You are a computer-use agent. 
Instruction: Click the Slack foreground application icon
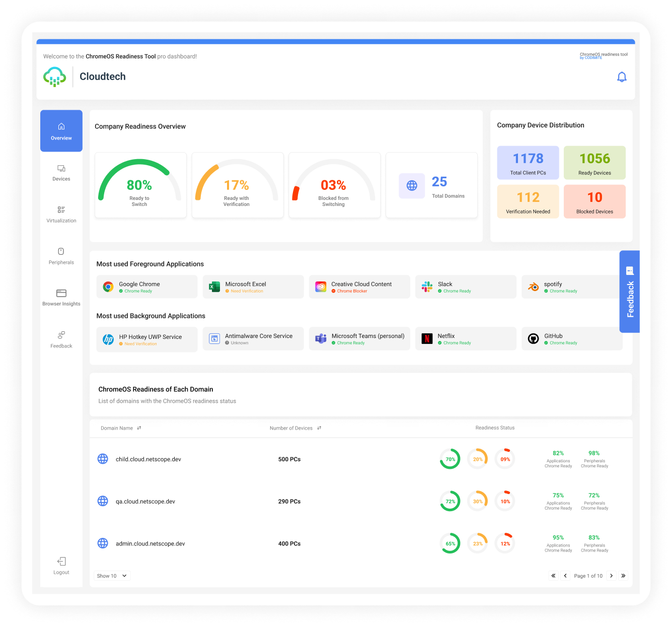point(427,287)
